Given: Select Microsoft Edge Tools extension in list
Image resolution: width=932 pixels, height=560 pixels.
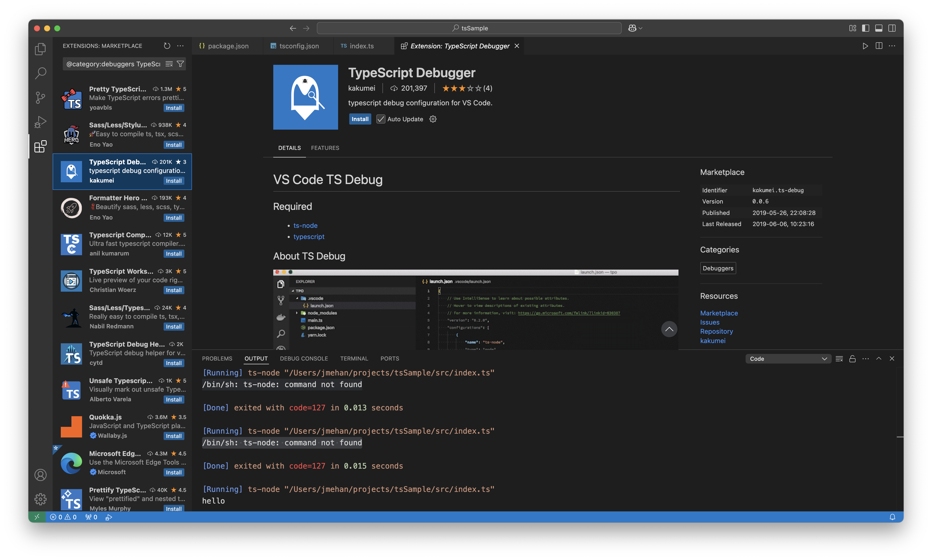Looking at the screenshot, I should pyautogui.click(x=122, y=463).
